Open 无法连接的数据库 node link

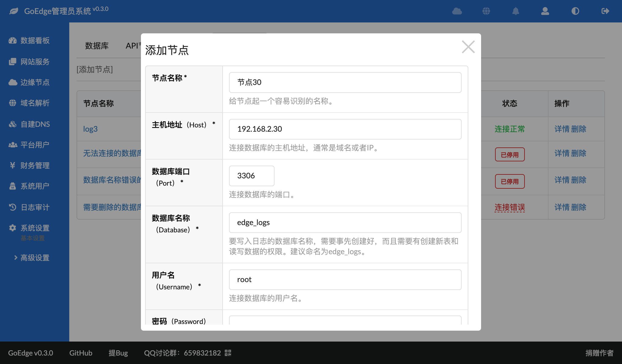click(x=112, y=153)
